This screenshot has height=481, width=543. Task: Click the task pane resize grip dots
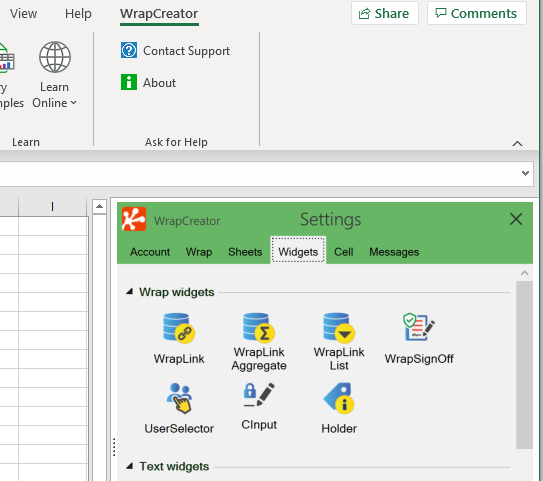coord(114,447)
